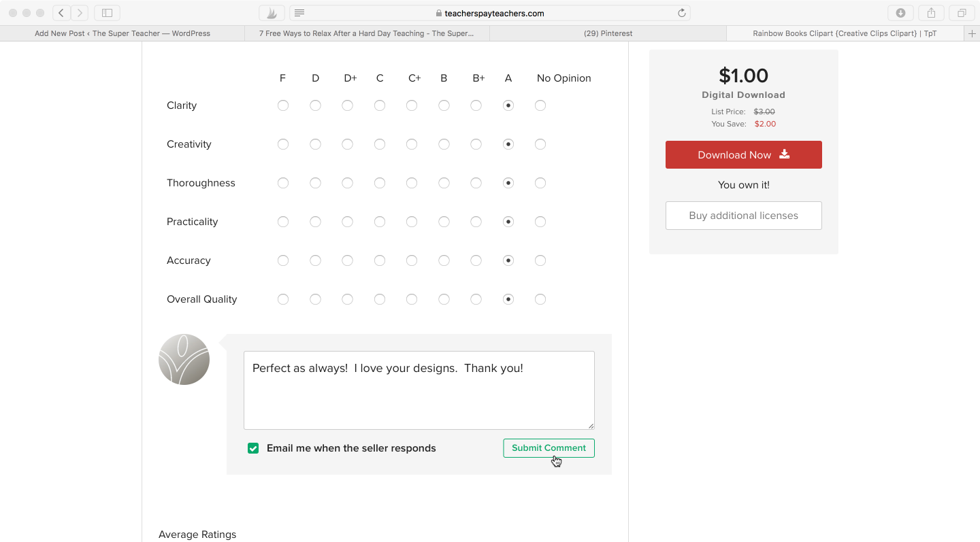980x542 pixels.
Task: Select A rating for Creativity
Action: (x=508, y=143)
